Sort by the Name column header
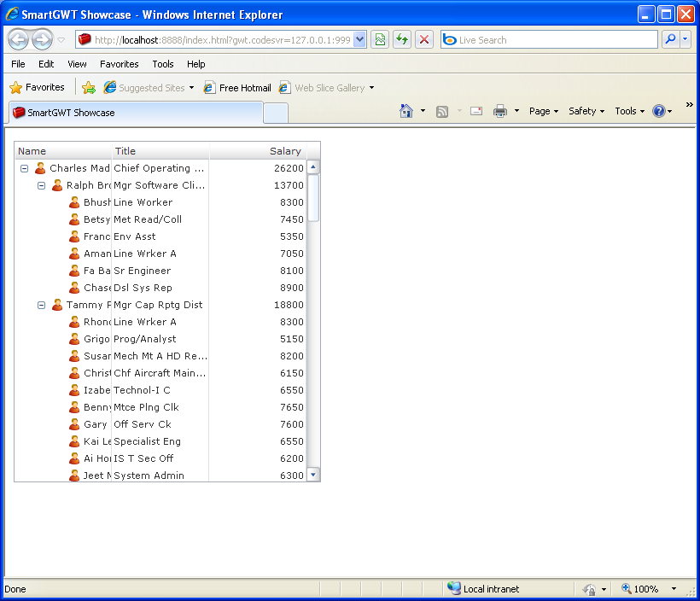The image size is (700, 601). [63, 151]
